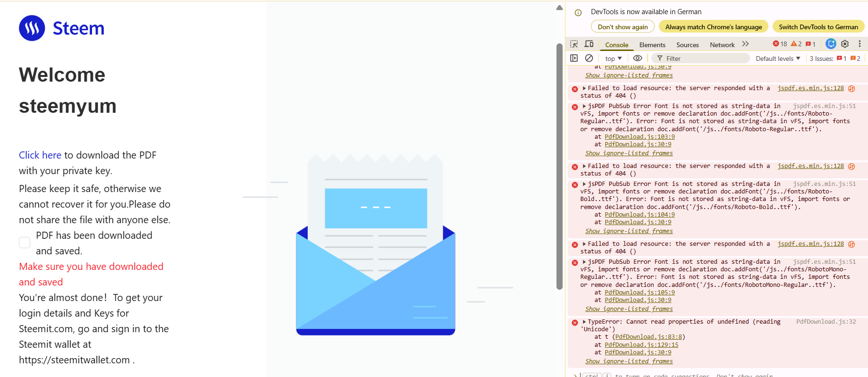Viewport: 868px width, 377px height.
Task: Click the error icon of the Roboto-Bold font error
Action: click(x=575, y=185)
